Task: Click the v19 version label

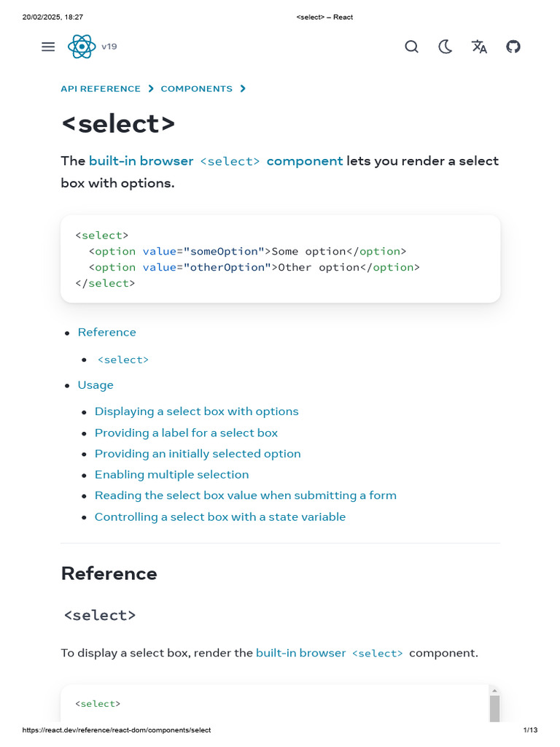Action: tap(109, 47)
